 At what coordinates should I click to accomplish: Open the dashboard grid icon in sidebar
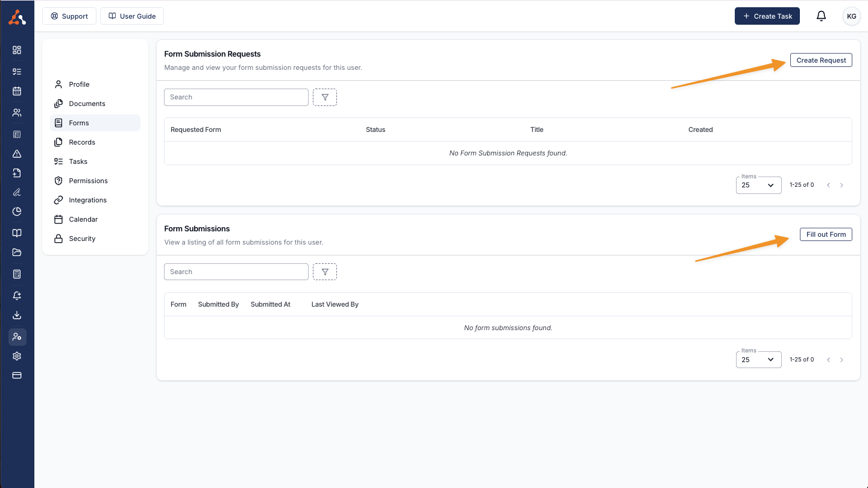17,50
